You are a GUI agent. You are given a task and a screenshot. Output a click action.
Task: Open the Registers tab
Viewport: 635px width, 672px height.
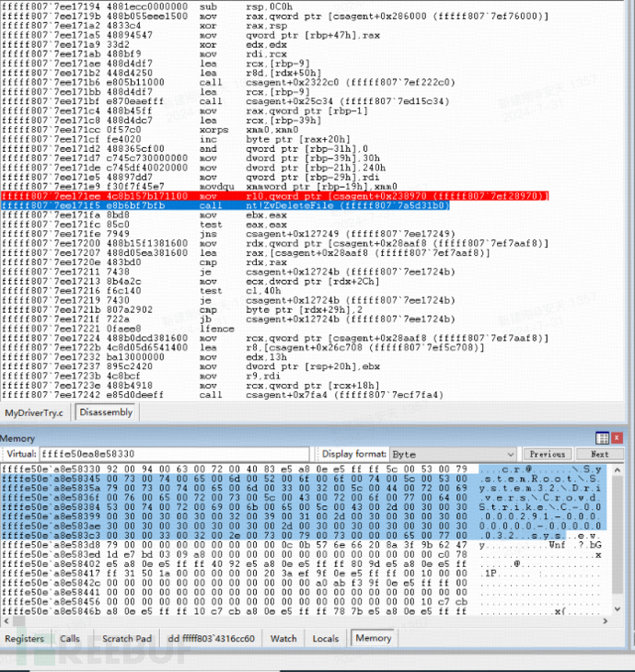(x=25, y=639)
